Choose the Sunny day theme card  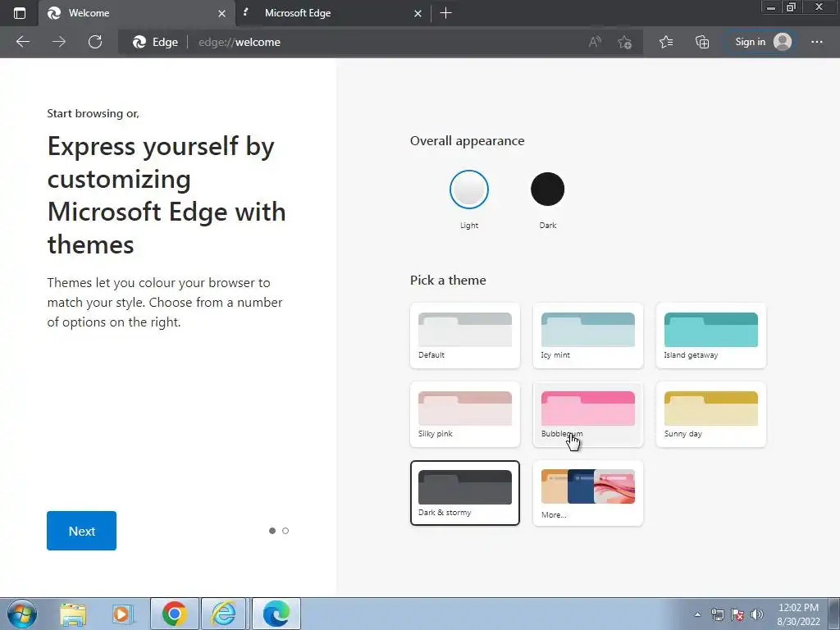(x=711, y=414)
